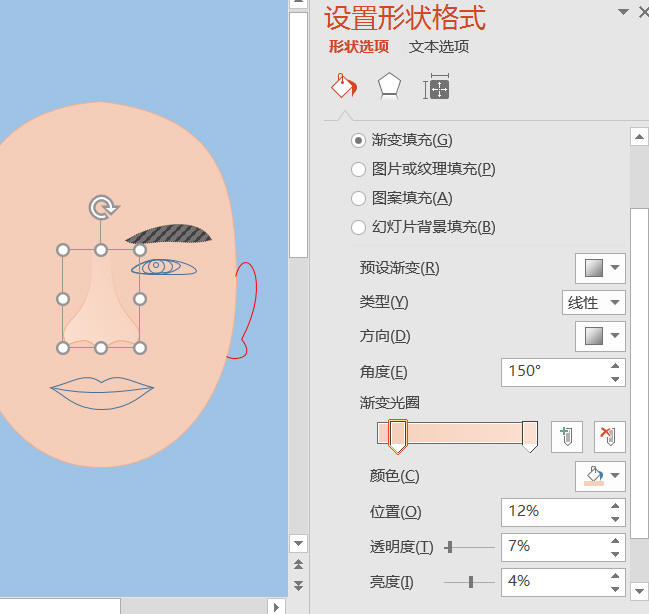
Task: Click the 亮度 brightness slider handle
Action: (471, 582)
